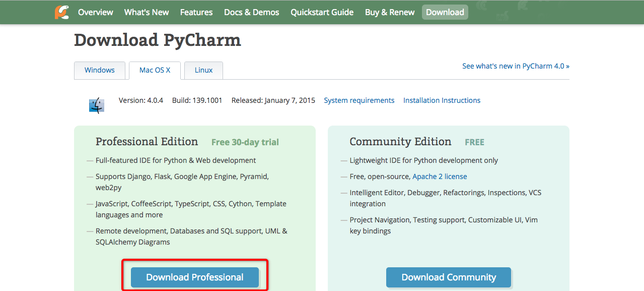The height and width of the screenshot is (291, 644).
Task: Click the highlighted Download nav item
Action: pyautogui.click(x=445, y=12)
